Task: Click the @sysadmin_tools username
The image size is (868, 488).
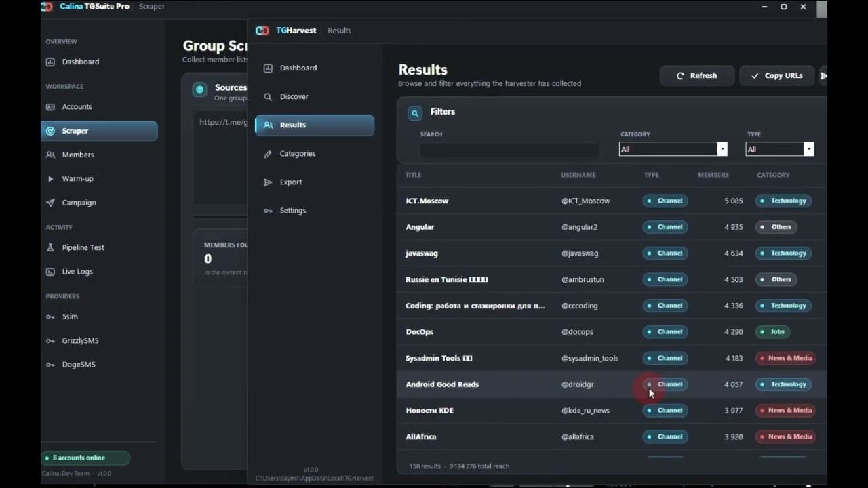Action: (589, 359)
